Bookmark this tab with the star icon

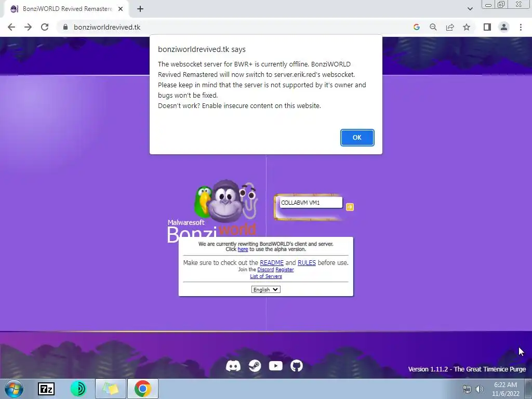pos(467,27)
